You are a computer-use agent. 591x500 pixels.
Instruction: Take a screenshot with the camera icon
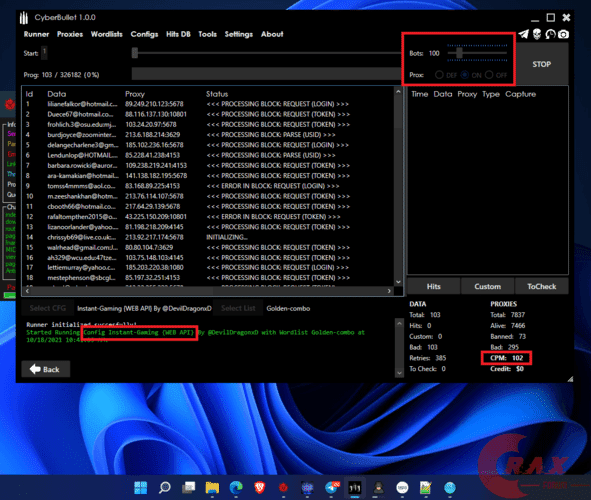(x=563, y=34)
